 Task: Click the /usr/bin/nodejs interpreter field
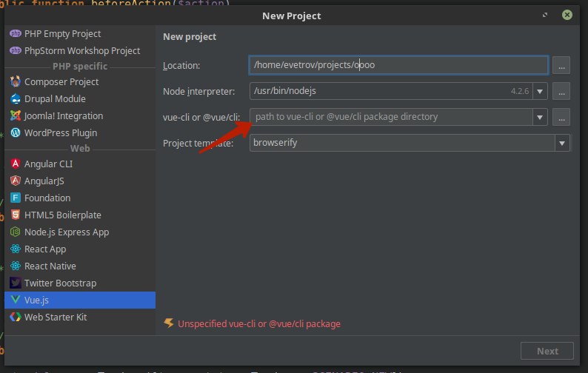click(391, 91)
